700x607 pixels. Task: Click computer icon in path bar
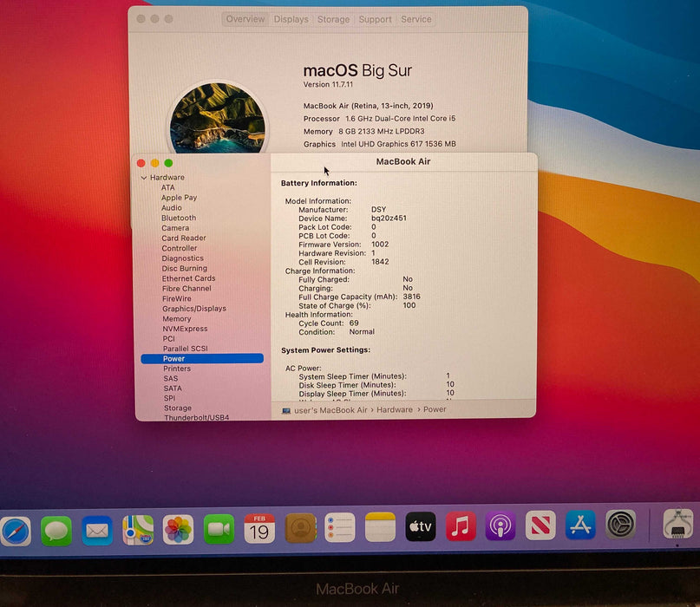click(x=286, y=411)
